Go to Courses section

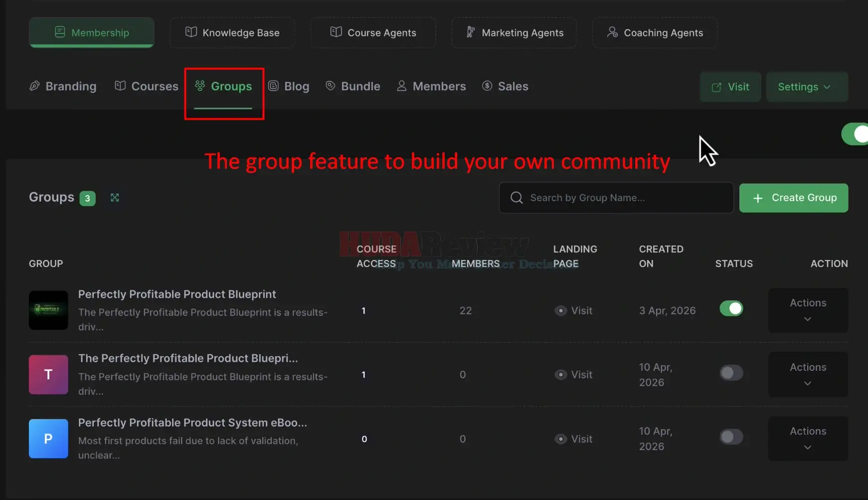[147, 86]
